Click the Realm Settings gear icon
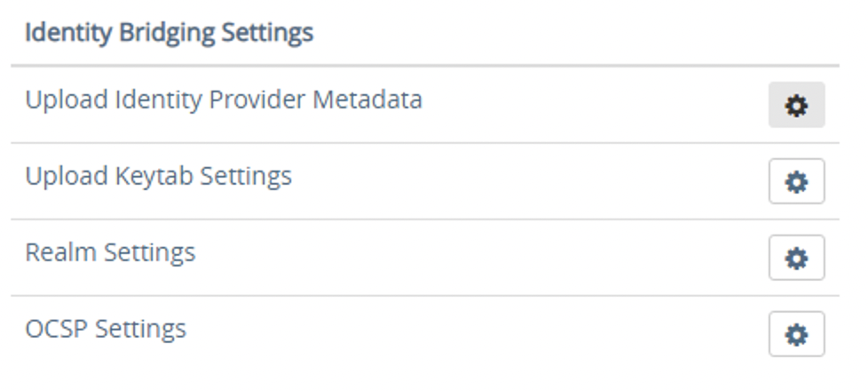The image size is (868, 391). (x=796, y=258)
